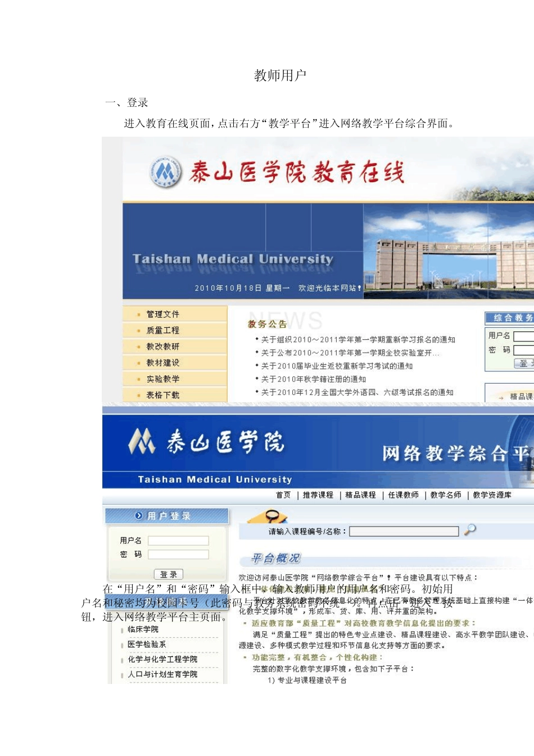Viewport: 534px width, 756px height.
Task: Open the notice 2010届毕业生返校重新学习考试
Action: click(x=337, y=366)
